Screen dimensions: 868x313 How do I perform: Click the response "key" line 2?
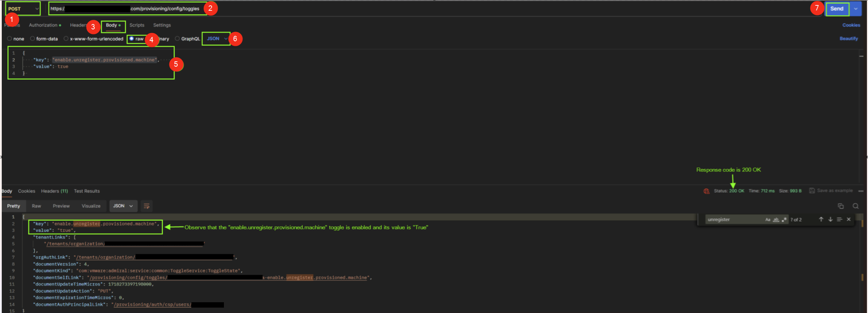pyautogui.click(x=96, y=224)
